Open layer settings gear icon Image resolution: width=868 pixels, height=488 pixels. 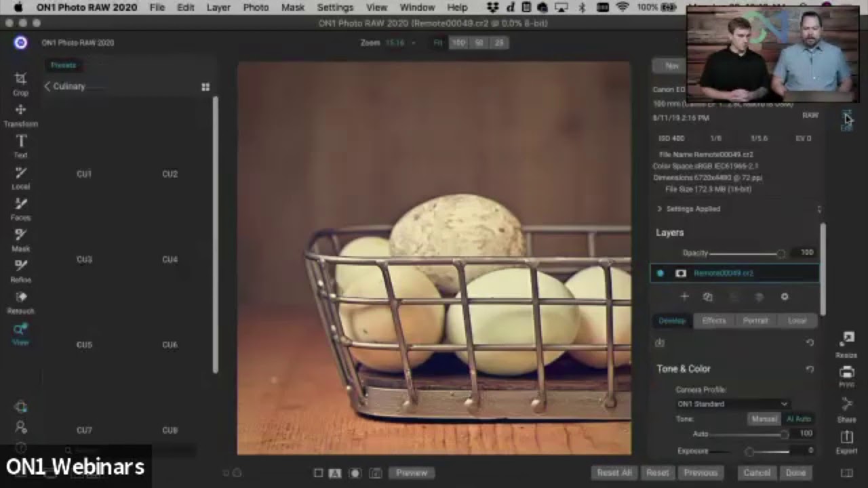[785, 297]
